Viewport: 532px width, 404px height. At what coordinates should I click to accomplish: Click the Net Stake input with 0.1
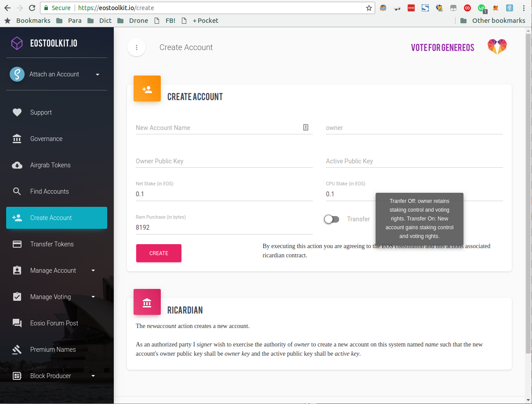224,194
